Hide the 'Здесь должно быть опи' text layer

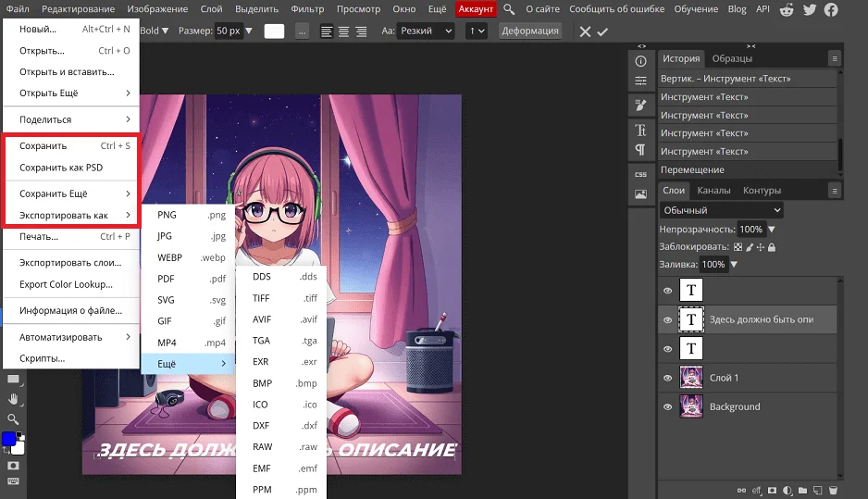(667, 319)
